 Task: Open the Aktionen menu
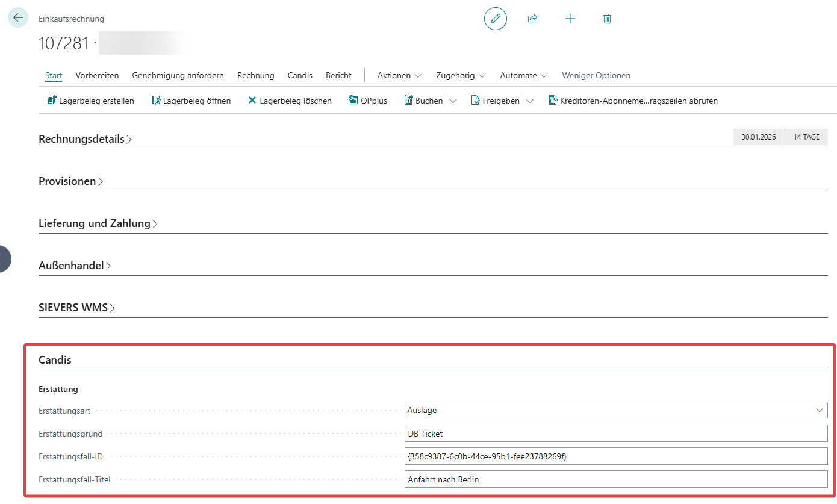pos(399,75)
